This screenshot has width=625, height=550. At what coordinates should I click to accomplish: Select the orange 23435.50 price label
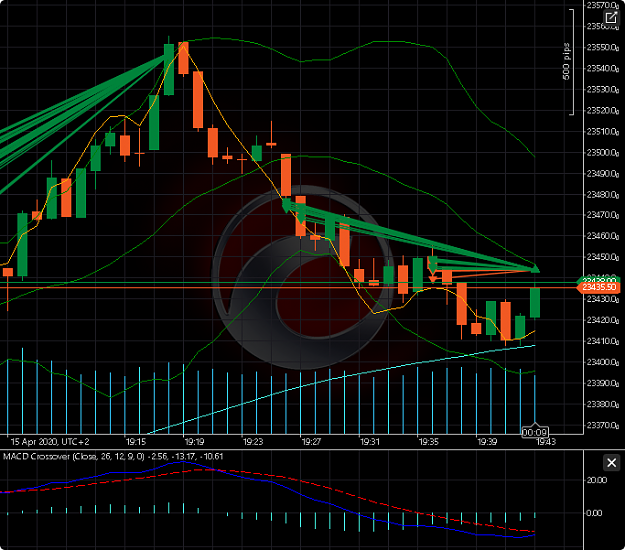(x=599, y=287)
